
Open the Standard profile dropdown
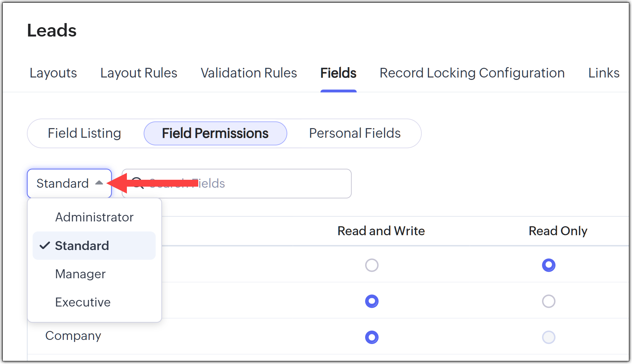(x=69, y=183)
